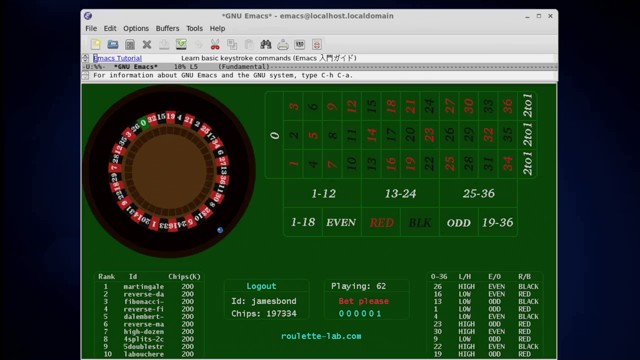Click the Help lifebuoy icon
The width and height of the screenshot is (640, 360).
point(317,44)
